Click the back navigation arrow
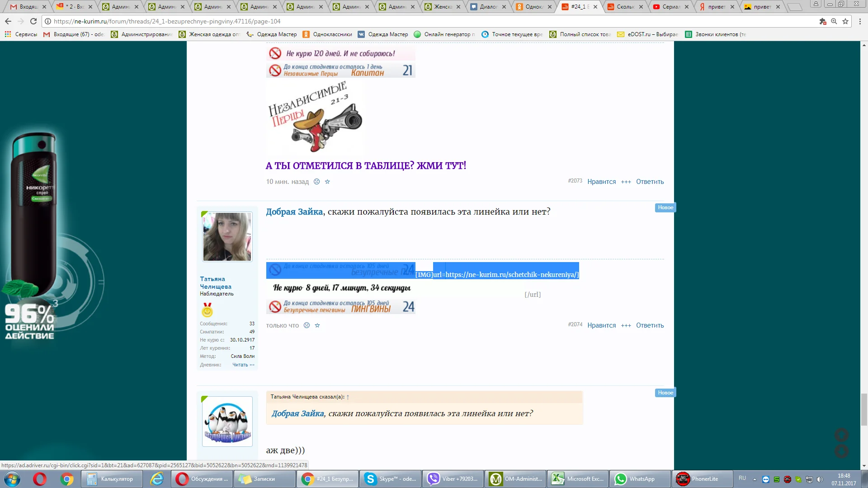Viewport: 868px width, 488px height. [x=8, y=21]
